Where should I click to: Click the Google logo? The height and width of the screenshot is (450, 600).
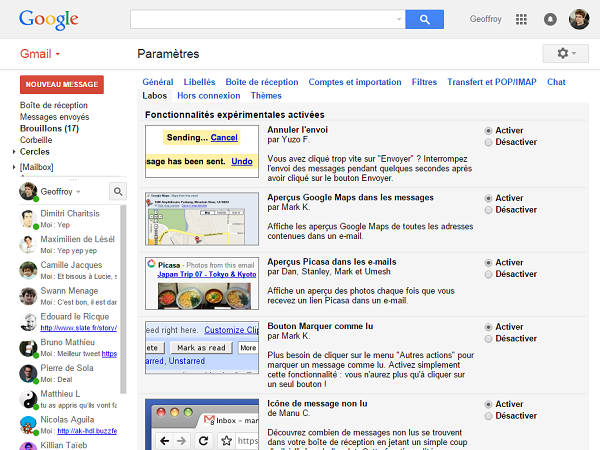point(49,20)
